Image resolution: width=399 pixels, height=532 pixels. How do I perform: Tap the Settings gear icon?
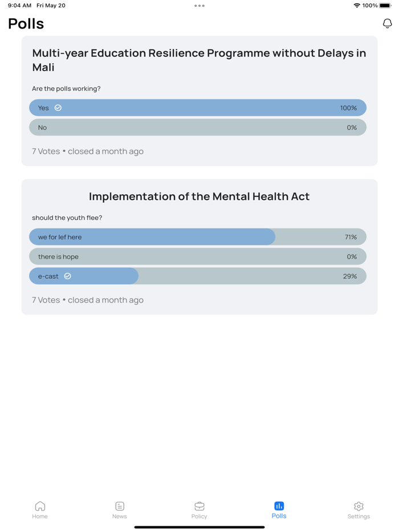pyautogui.click(x=359, y=506)
